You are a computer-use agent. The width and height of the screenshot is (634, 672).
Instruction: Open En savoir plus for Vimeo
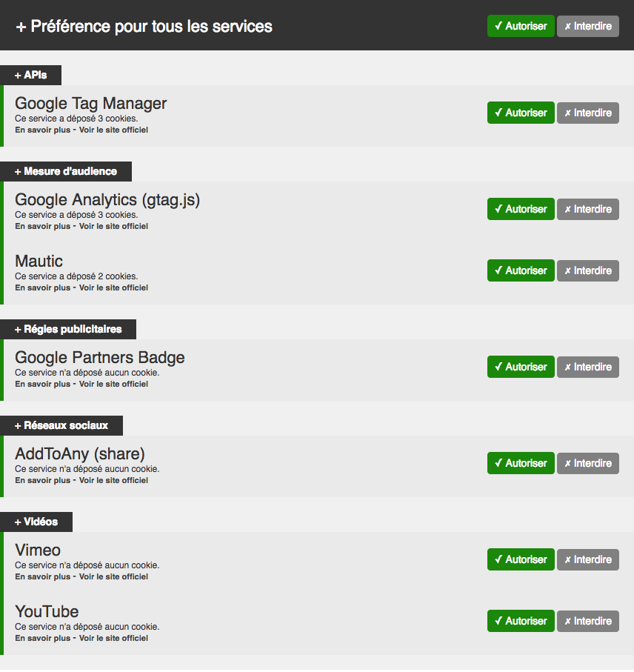[42, 577]
